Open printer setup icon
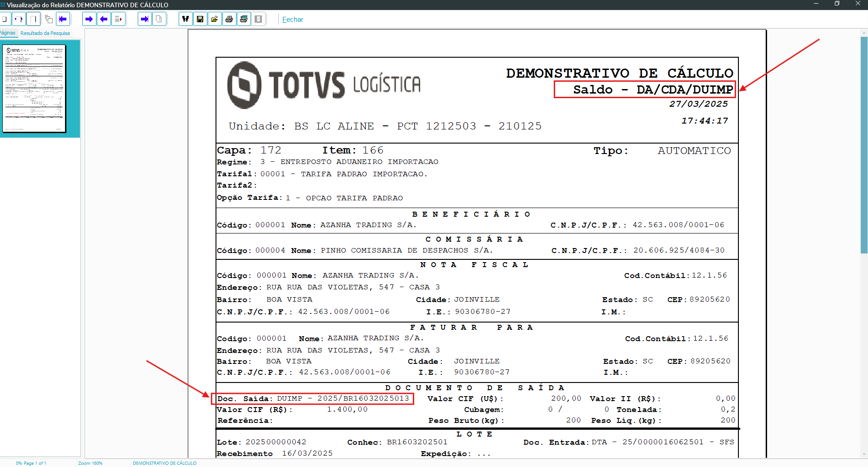 [x=244, y=19]
